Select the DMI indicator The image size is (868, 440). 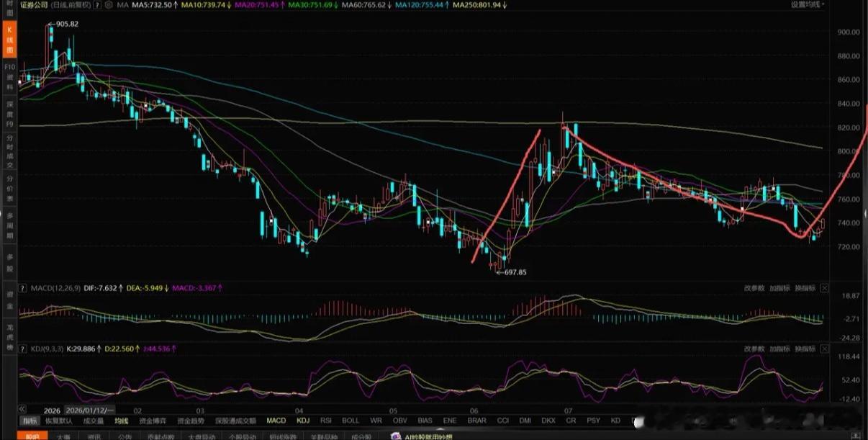(x=525, y=421)
